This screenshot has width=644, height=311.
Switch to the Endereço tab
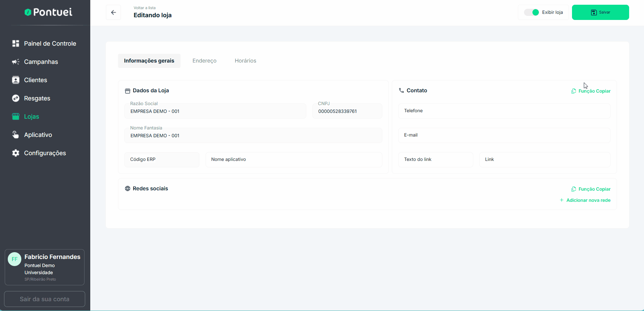click(x=204, y=61)
